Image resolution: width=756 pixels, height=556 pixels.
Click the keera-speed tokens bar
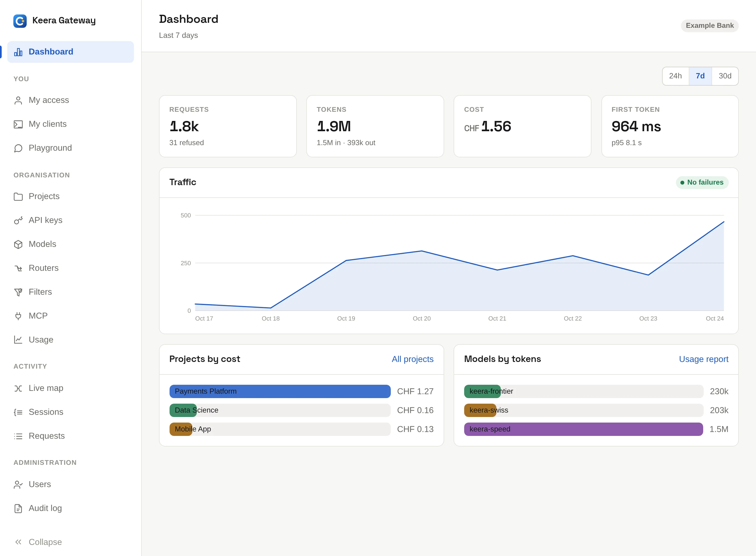coord(584,429)
